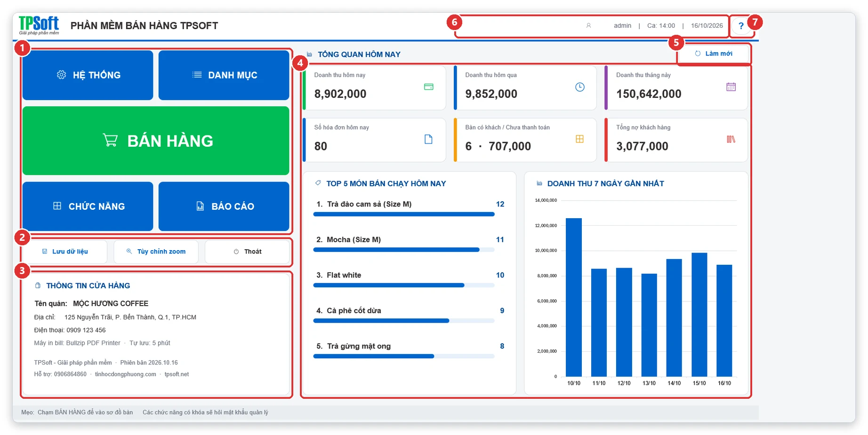The width and height of the screenshot is (868, 435).
Task: Click the icon beside TỔNG QUAN HÔM NAY
Action: click(309, 55)
